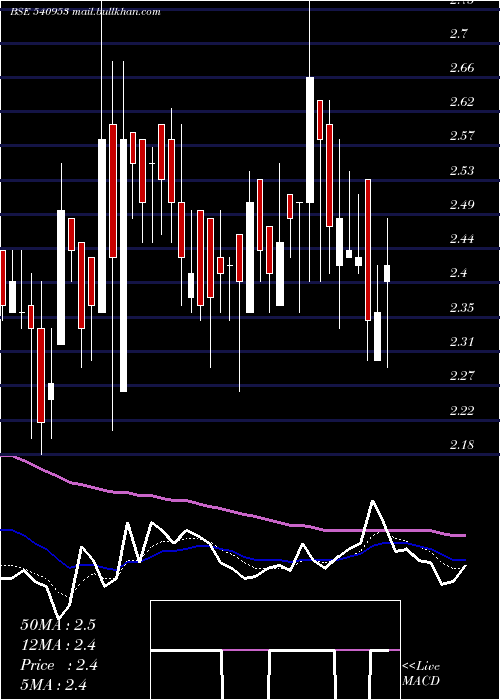Click the 2.22 price axis label
The width and height of the screenshot is (500, 700).
pos(462,410)
